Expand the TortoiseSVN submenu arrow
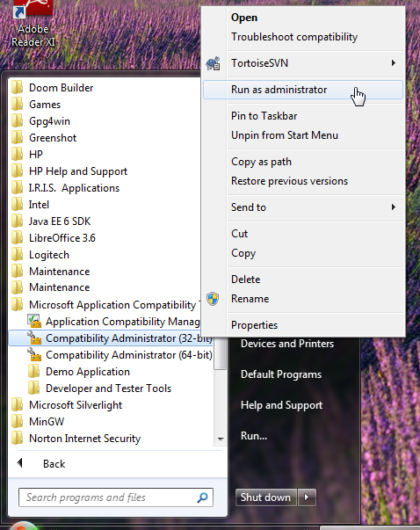This screenshot has width=420, height=530. [394, 63]
